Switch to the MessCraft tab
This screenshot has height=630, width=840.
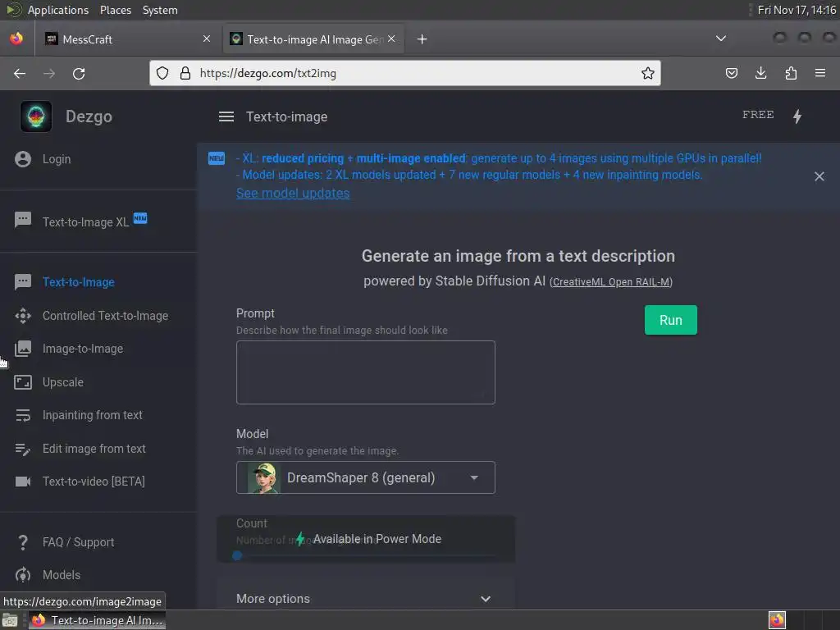point(129,39)
